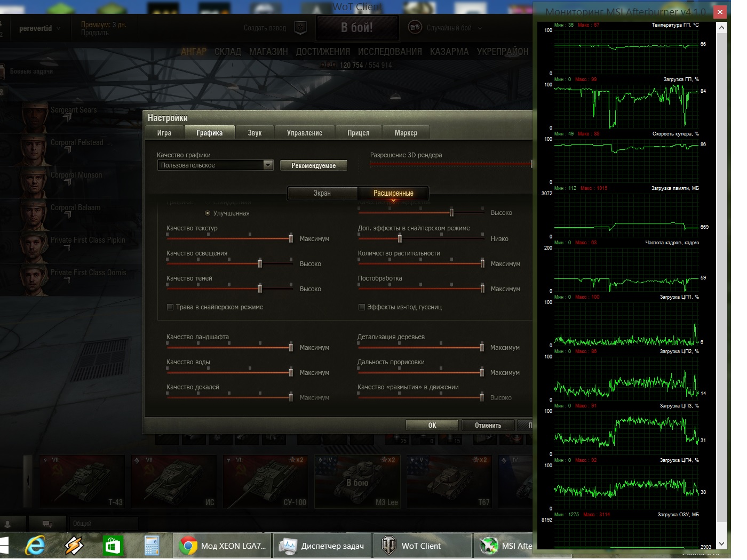This screenshot has width=747, height=560.
Task: Switch to the Экран sub-tab
Action: coord(322,193)
